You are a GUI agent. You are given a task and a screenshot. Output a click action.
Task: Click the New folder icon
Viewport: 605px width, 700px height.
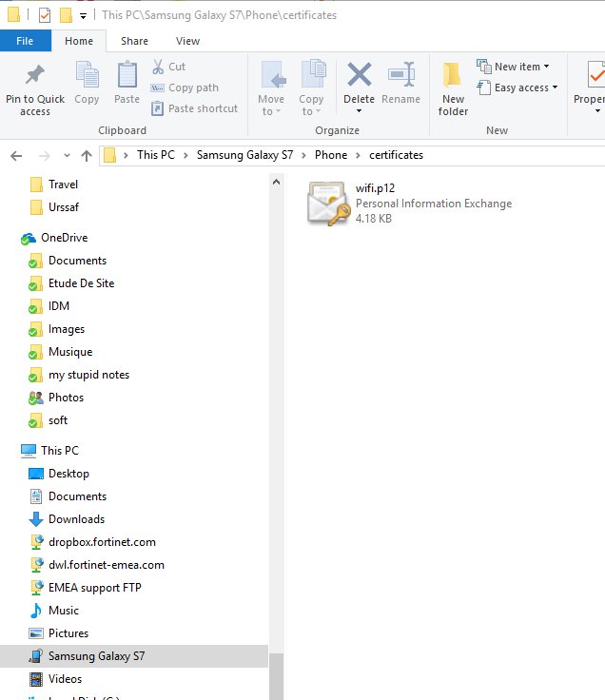click(x=452, y=74)
